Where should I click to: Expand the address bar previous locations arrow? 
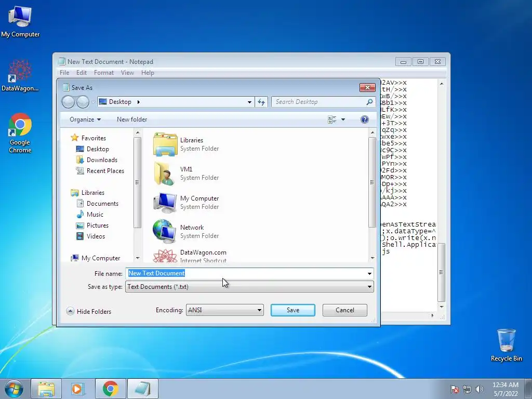pyautogui.click(x=249, y=102)
